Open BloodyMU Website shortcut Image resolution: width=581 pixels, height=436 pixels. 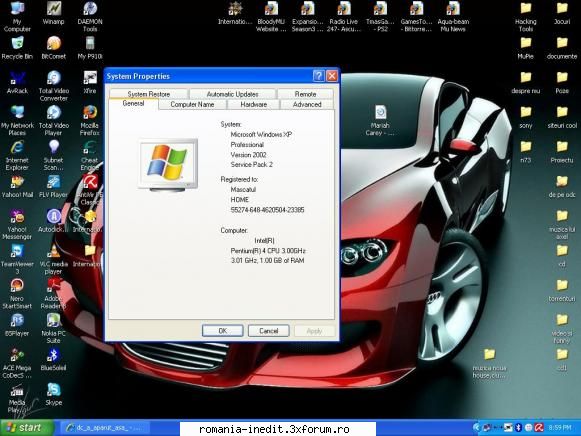click(271, 16)
